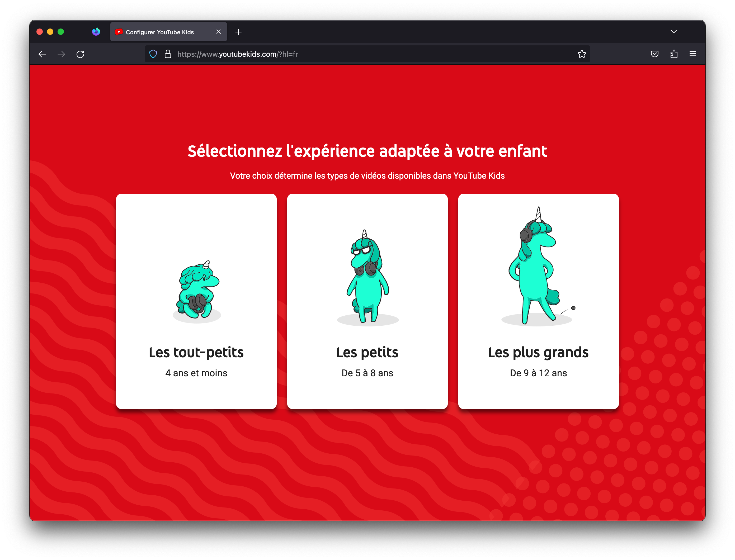Click the 'Votre choix détermine' subtitle
735x560 pixels.
367,176
